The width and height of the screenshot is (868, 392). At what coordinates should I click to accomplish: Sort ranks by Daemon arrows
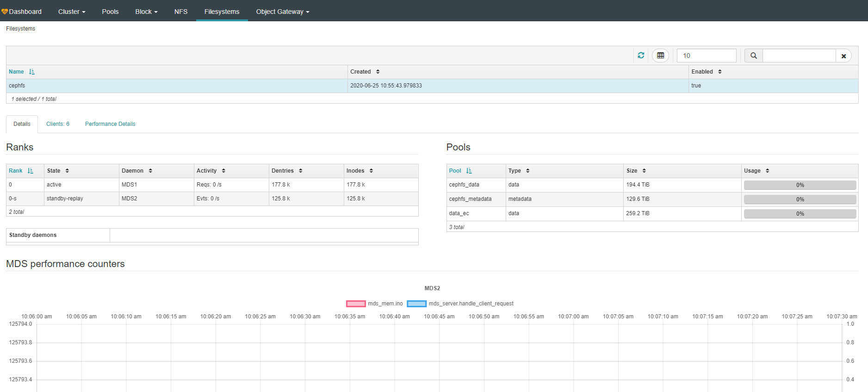[150, 171]
